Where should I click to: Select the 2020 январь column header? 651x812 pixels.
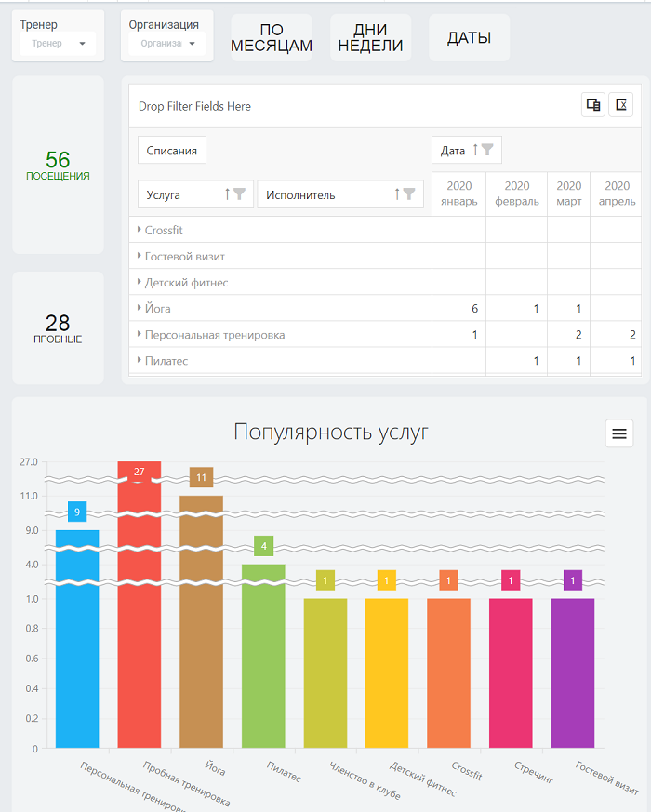tap(458, 193)
